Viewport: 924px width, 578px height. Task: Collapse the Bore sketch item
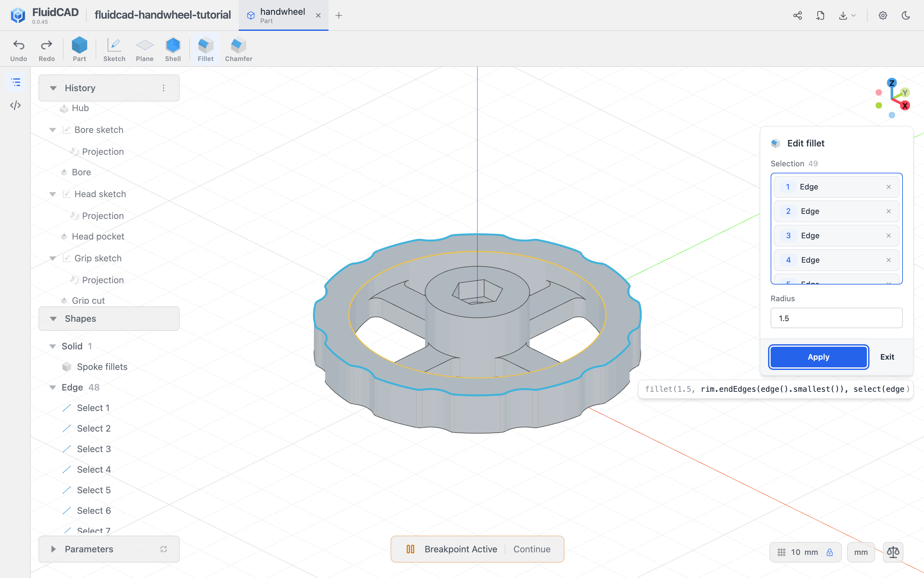click(x=53, y=130)
